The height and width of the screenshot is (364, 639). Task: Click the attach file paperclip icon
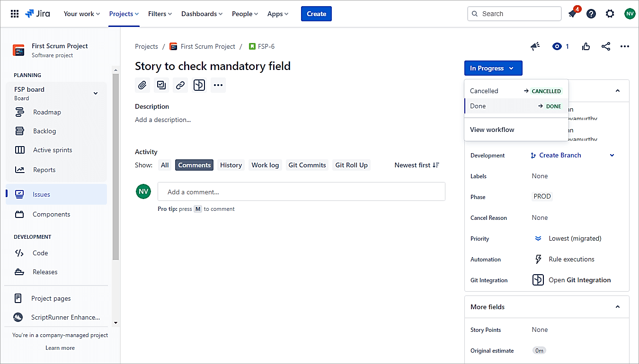[x=142, y=85]
